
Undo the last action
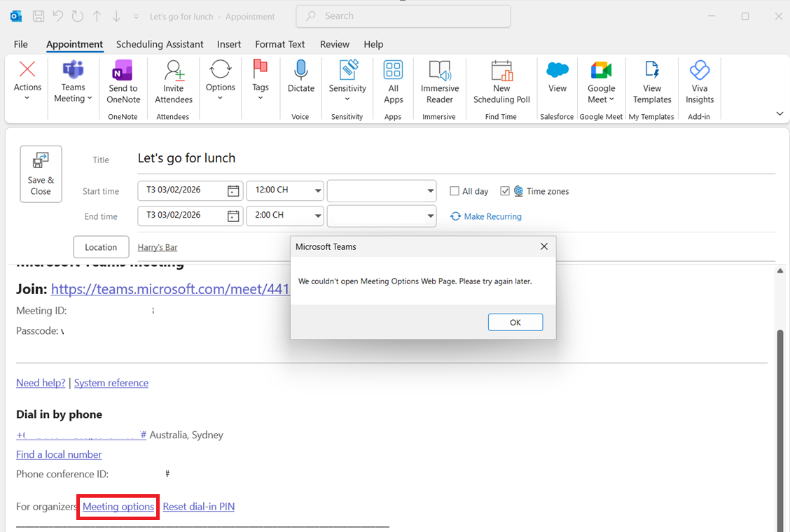pyautogui.click(x=58, y=16)
